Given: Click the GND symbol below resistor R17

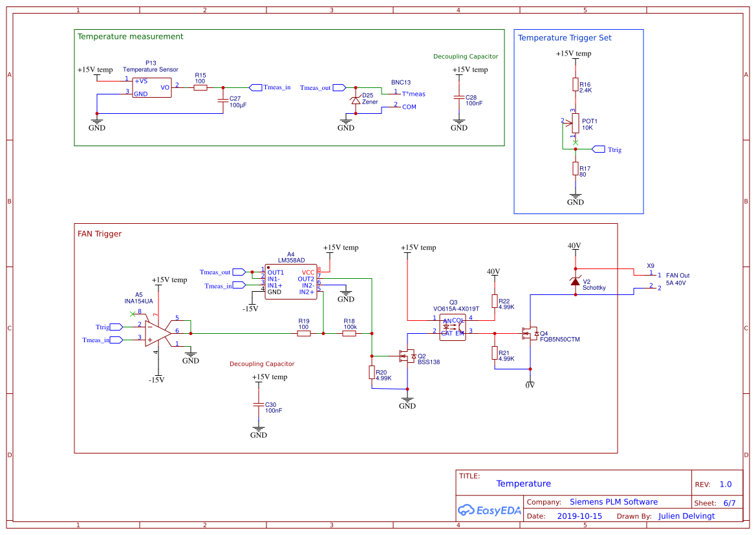Looking at the screenshot, I should click(575, 200).
